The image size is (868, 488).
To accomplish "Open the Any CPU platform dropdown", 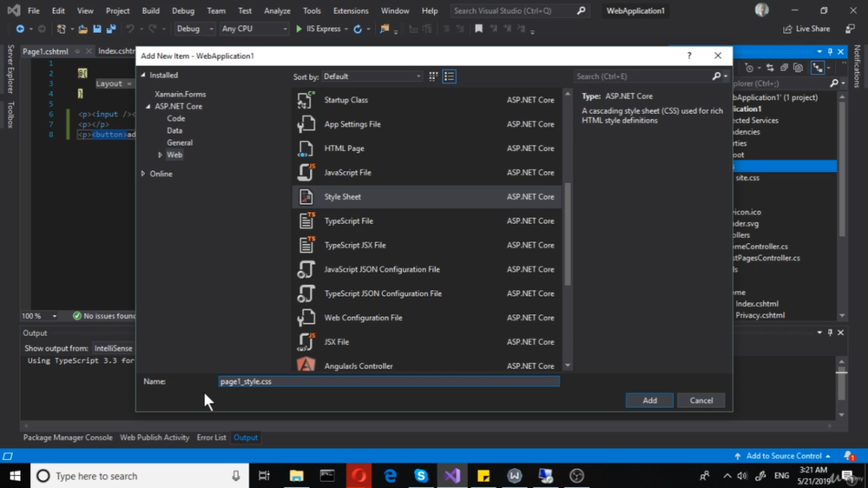I will point(254,29).
